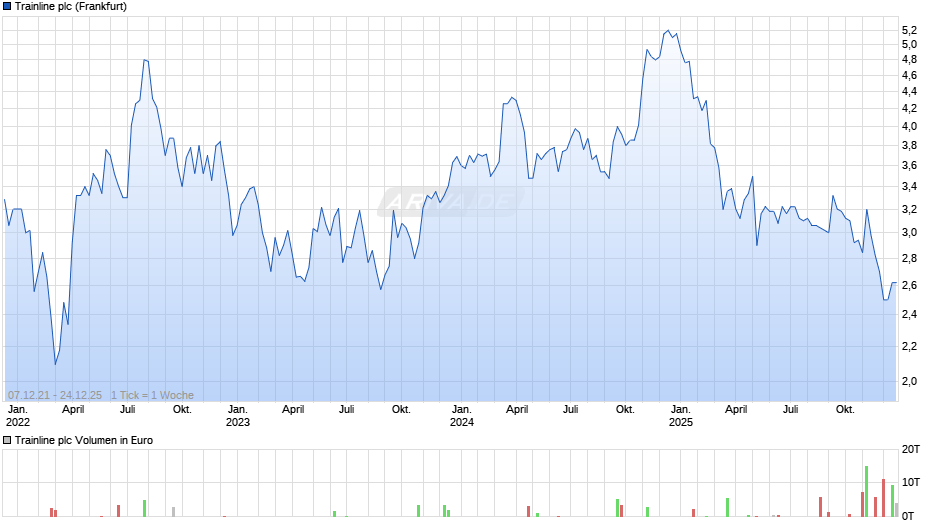Click the 4,8 price axis value
The height and width of the screenshot is (526, 940).
pos(909,59)
